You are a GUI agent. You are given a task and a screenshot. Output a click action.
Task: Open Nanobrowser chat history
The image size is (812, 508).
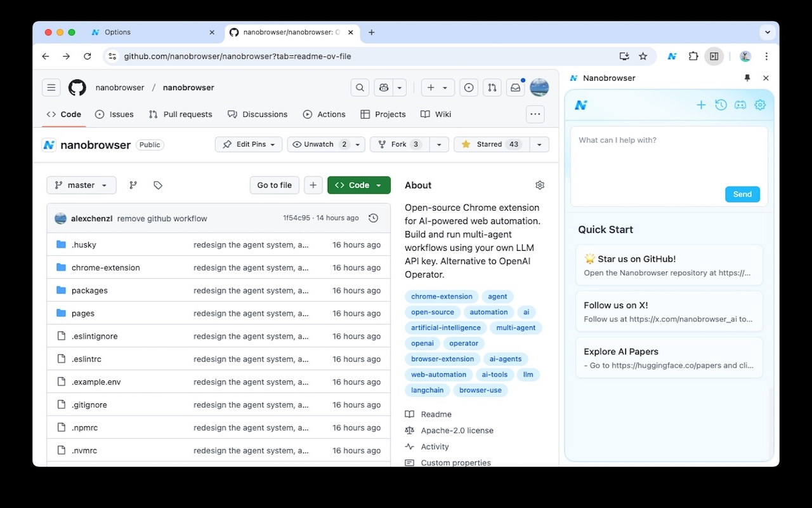coord(721,105)
